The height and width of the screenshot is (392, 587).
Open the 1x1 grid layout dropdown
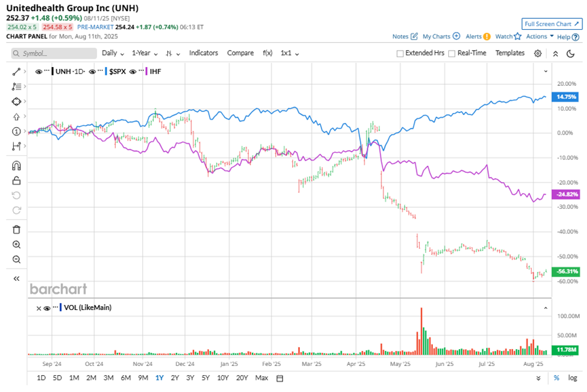click(290, 53)
